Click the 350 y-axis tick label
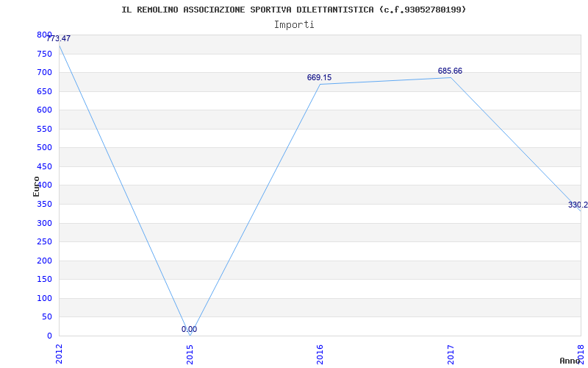The image size is (588, 368). click(44, 205)
